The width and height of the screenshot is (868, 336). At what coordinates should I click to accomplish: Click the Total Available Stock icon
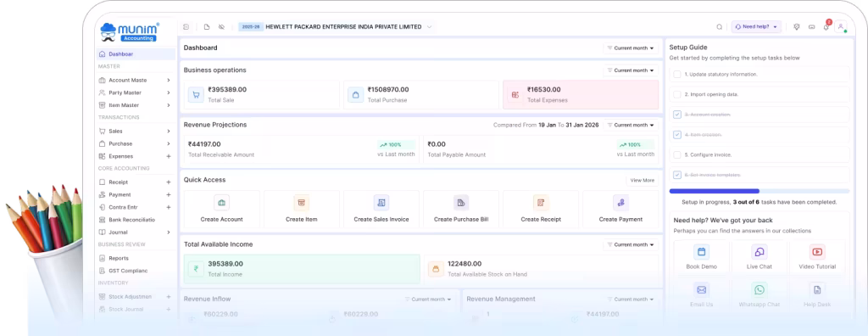pyautogui.click(x=436, y=269)
